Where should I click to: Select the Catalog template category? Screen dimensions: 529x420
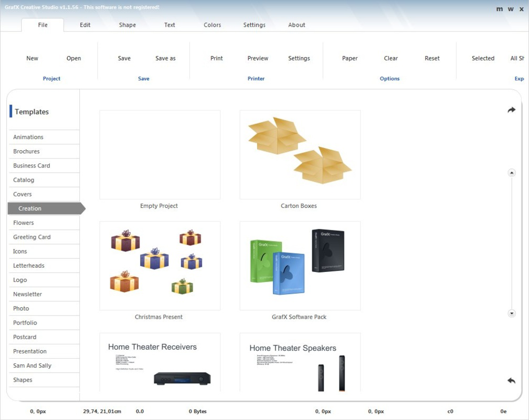pyautogui.click(x=44, y=180)
